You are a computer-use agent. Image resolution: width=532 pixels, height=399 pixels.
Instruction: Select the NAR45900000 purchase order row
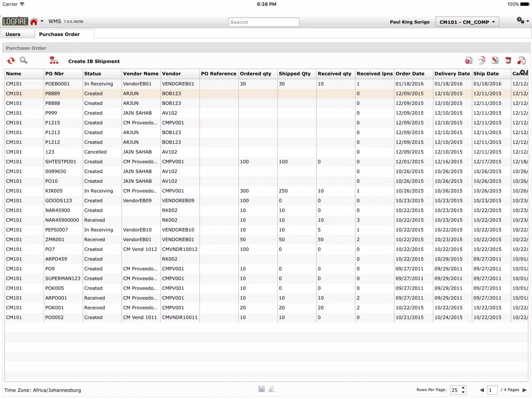pos(266,220)
